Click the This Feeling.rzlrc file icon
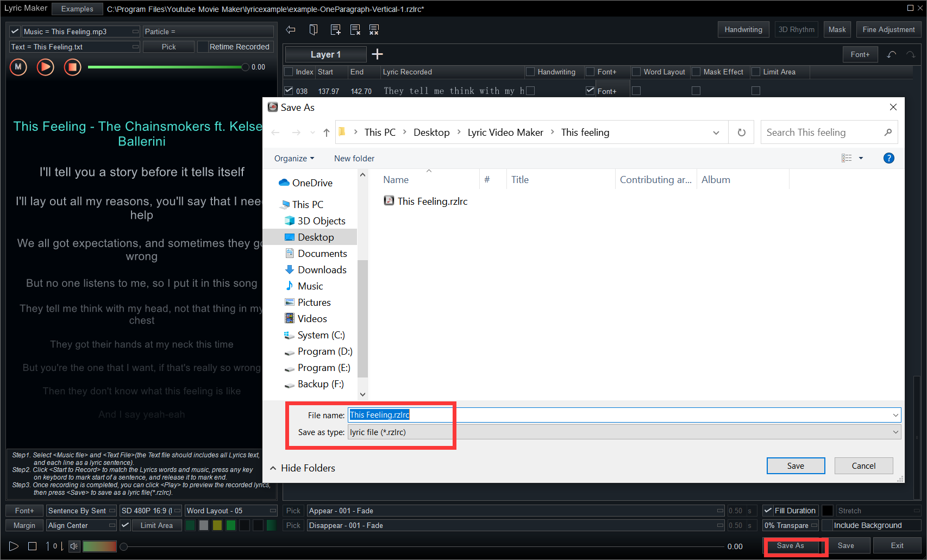927x560 pixels. pos(389,200)
